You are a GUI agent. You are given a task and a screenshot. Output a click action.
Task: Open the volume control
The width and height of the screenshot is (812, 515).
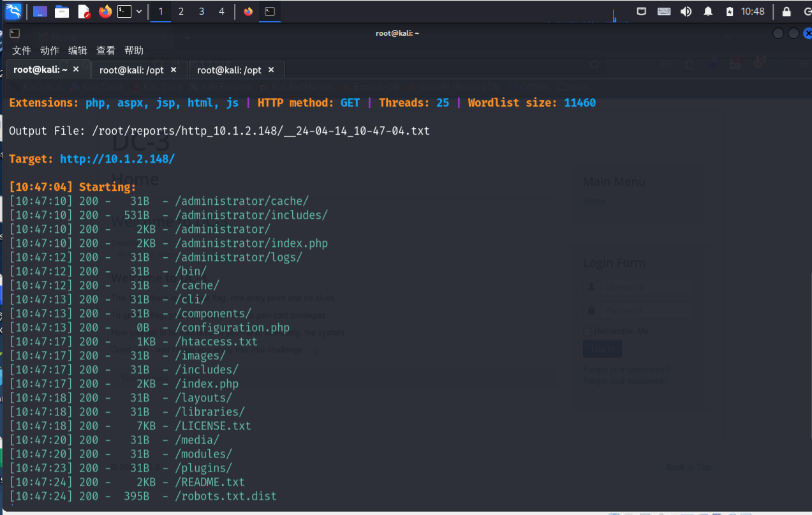686,11
